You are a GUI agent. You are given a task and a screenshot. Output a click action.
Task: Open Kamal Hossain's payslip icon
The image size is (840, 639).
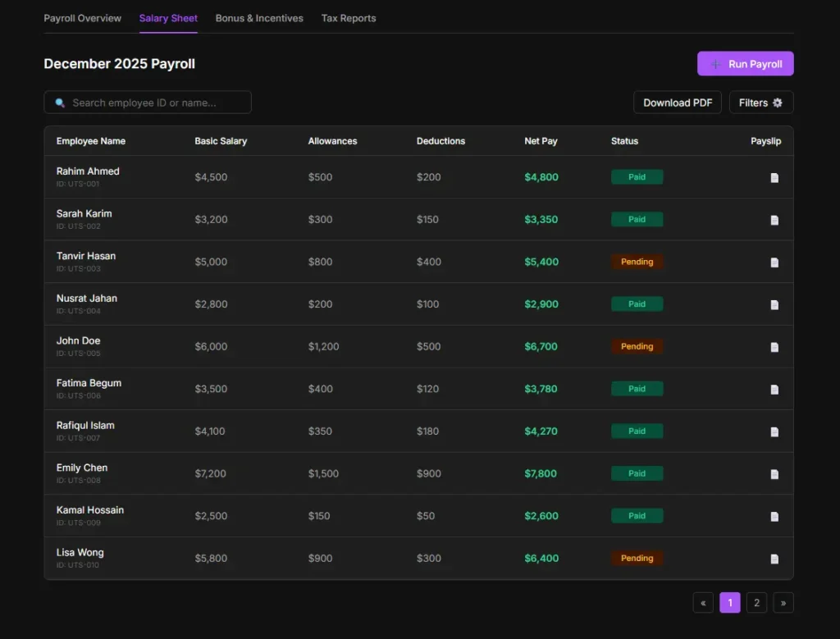click(774, 517)
